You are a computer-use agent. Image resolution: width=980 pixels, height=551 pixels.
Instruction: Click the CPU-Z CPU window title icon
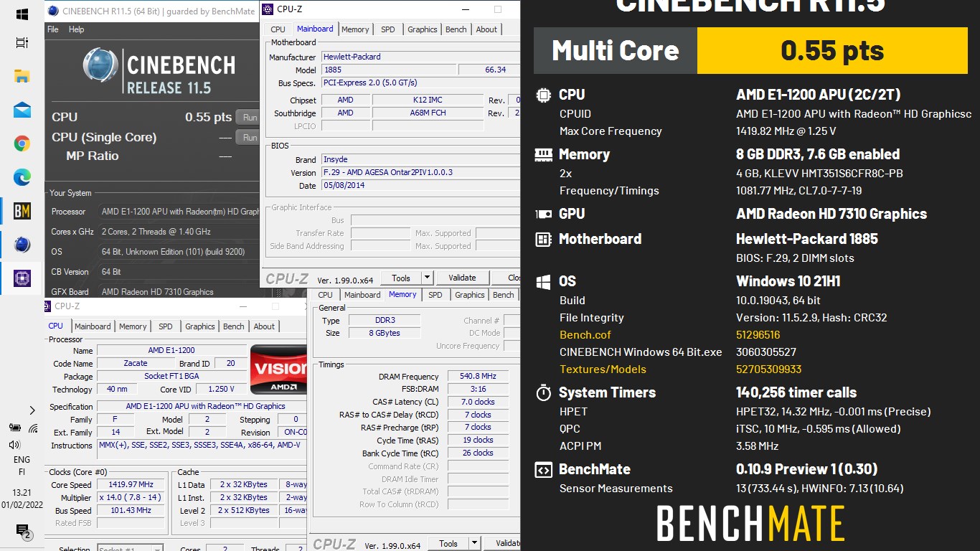pyautogui.click(x=47, y=306)
